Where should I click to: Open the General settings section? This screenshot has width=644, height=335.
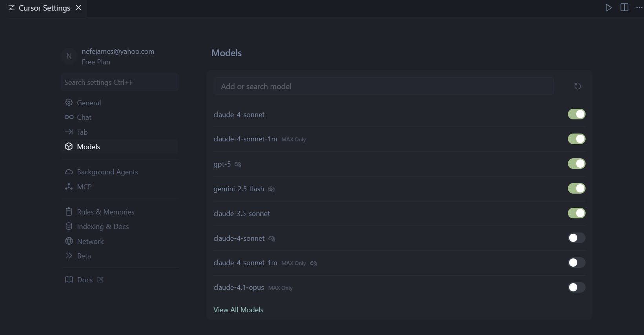(89, 103)
